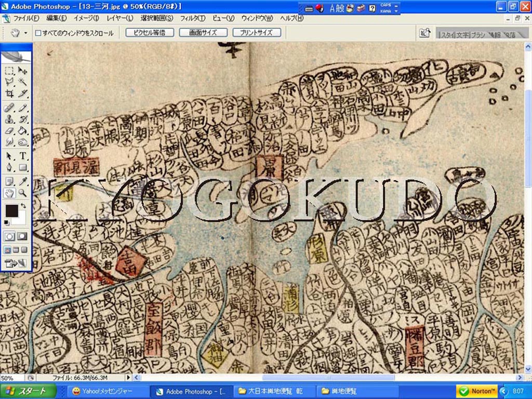Click the zoom percentage field in status bar
Image resolution: width=532 pixels, height=399 pixels.
point(12,378)
